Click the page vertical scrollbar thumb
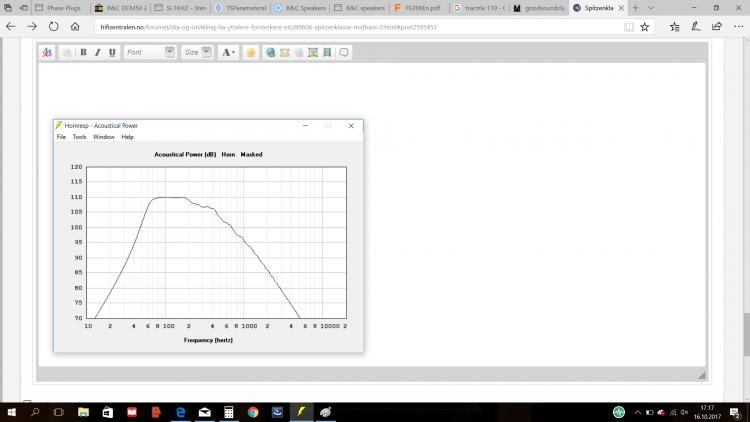 coord(746,334)
